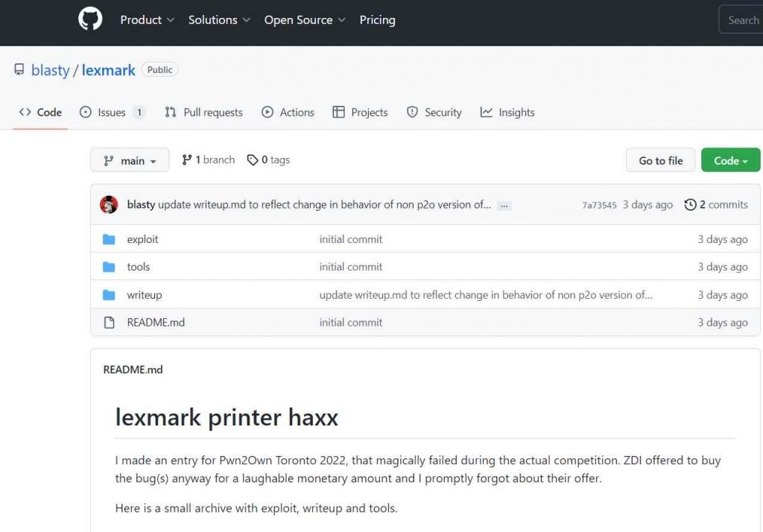Click the blasty user avatar
The height and width of the screenshot is (532, 763).
(x=109, y=204)
